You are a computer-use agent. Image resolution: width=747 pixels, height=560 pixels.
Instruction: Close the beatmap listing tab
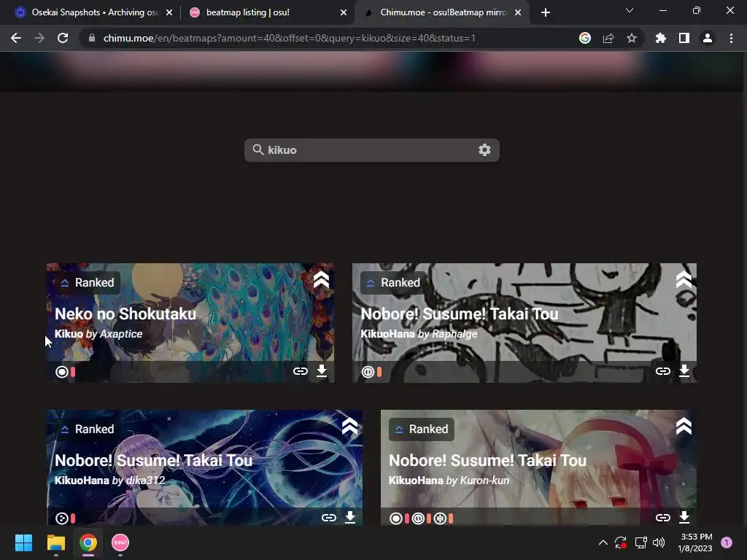[x=344, y=12]
